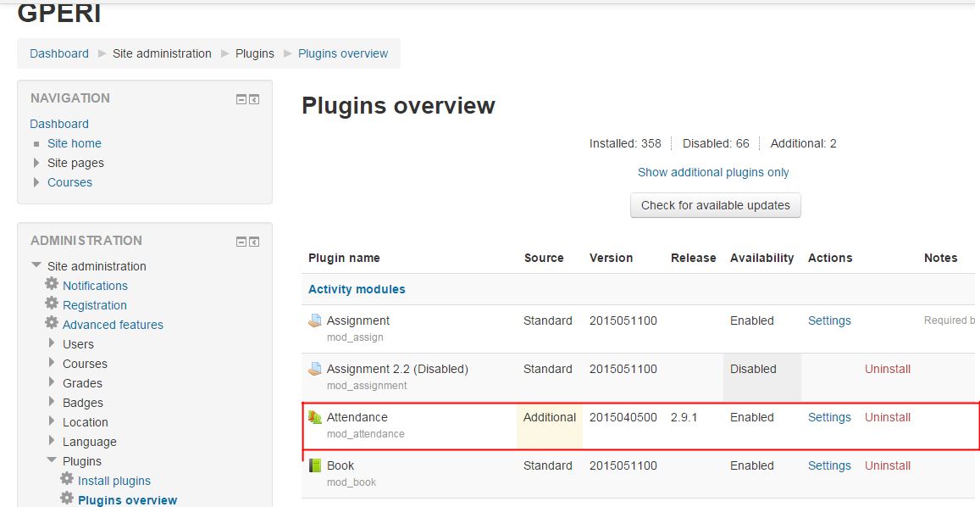Open Settings for Attendance plugin
Image resolution: width=980 pixels, height=507 pixels.
(829, 417)
